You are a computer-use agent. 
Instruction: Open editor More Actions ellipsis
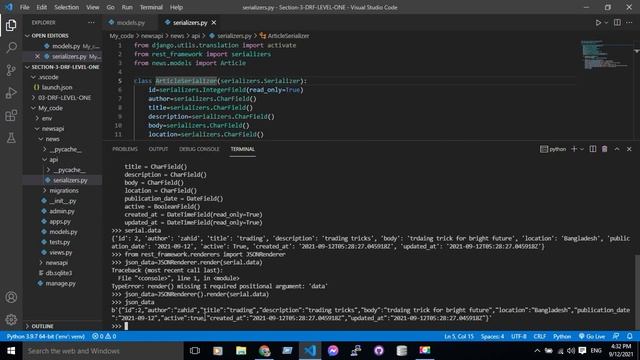click(629, 22)
